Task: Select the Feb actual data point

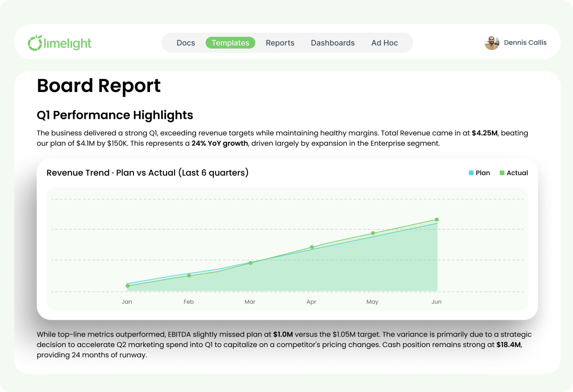Action: pos(189,275)
